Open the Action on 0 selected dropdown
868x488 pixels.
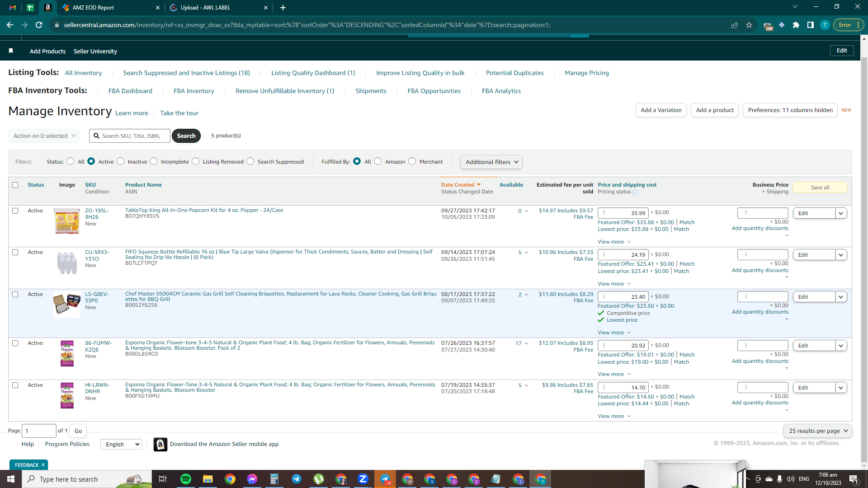coord(44,136)
